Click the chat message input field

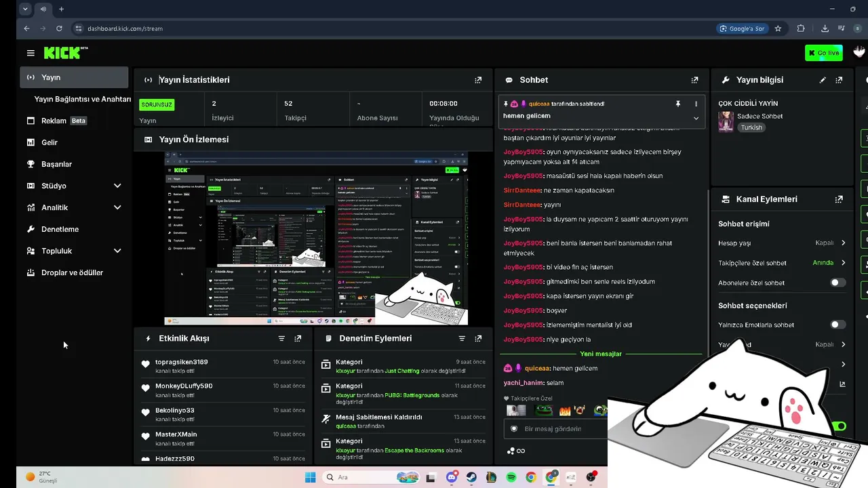pos(556,428)
